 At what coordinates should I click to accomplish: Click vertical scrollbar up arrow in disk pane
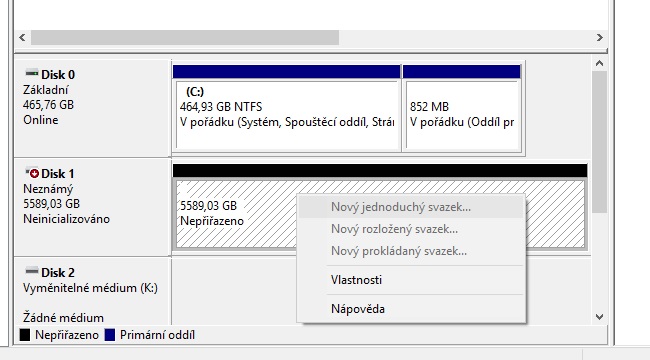click(x=599, y=63)
